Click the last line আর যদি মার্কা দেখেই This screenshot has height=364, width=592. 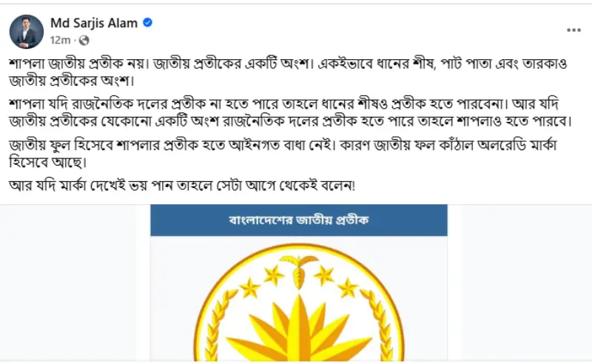coord(181,186)
